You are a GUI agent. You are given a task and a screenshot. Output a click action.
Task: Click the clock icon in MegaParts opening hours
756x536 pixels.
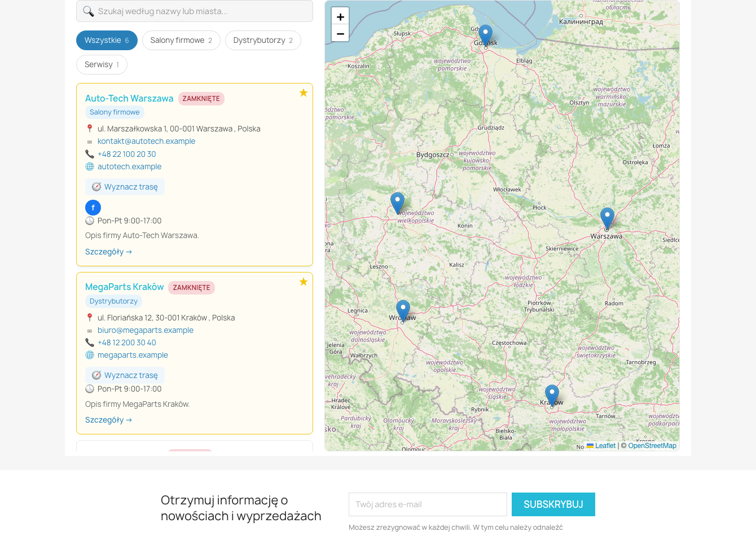90,389
